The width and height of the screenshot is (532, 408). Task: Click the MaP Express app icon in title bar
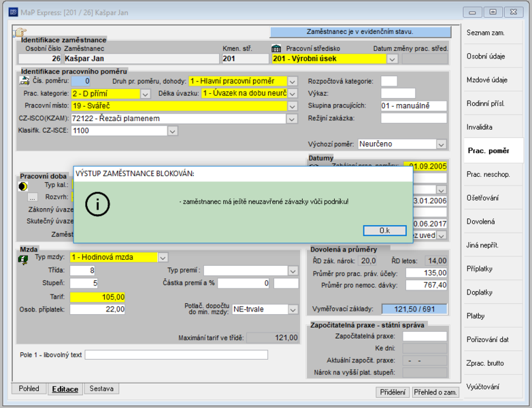pos(13,12)
